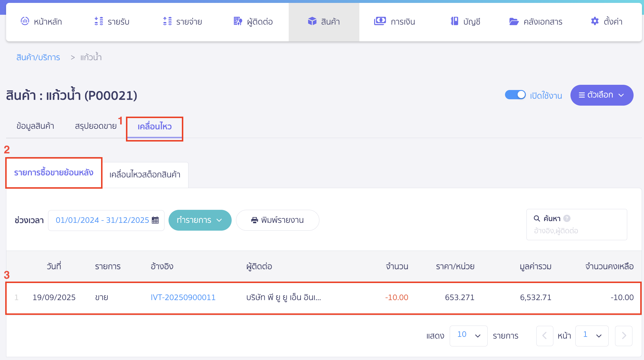
Task: Open the rows-per-page dropdown showing 10
Action: (x=468, y=335)
